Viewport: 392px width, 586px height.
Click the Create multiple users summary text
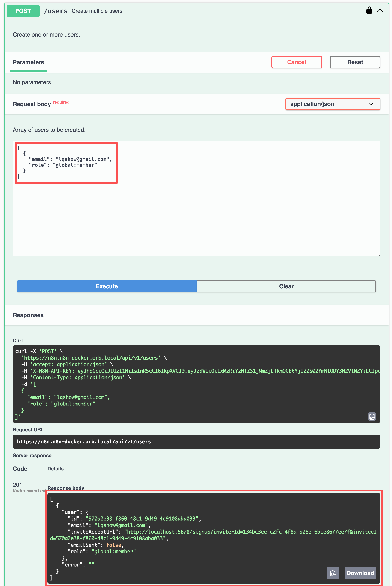[x=97, y=11]
